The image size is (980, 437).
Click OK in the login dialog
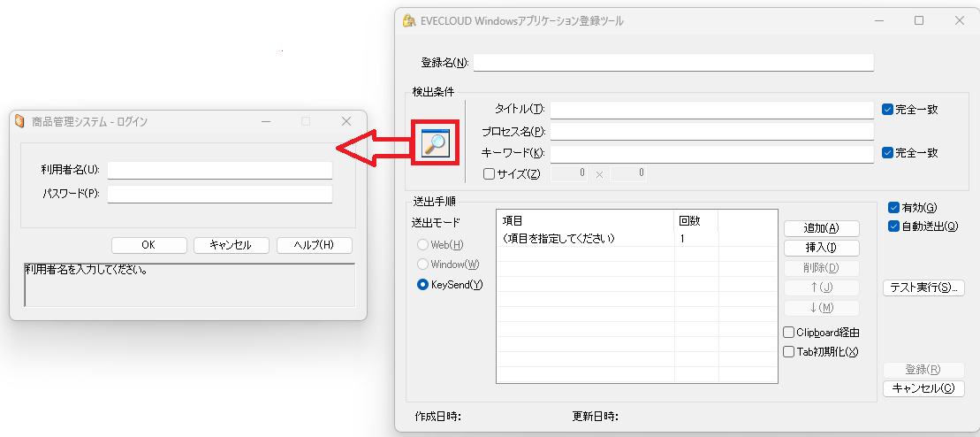[148, 245]
